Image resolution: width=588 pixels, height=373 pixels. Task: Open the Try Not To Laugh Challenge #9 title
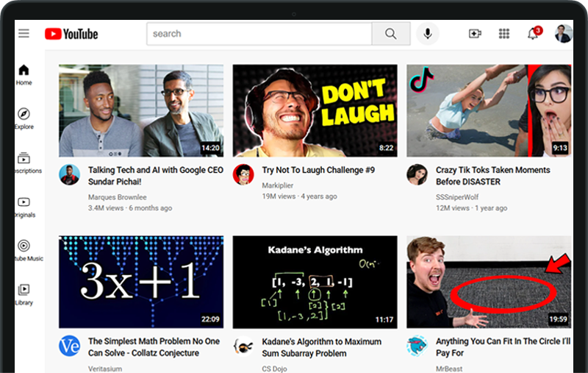tap(318, 170)
